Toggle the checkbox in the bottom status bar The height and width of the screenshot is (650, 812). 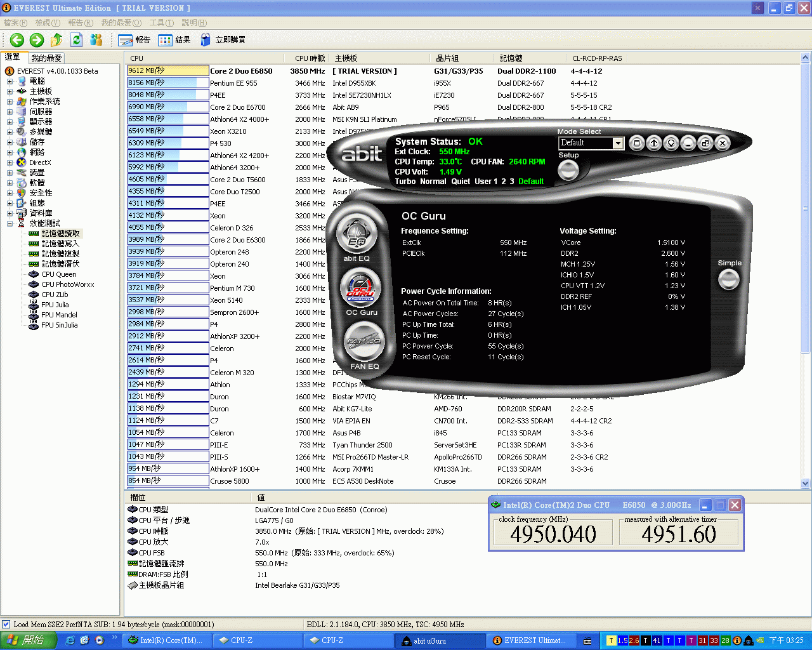point(6,625)
